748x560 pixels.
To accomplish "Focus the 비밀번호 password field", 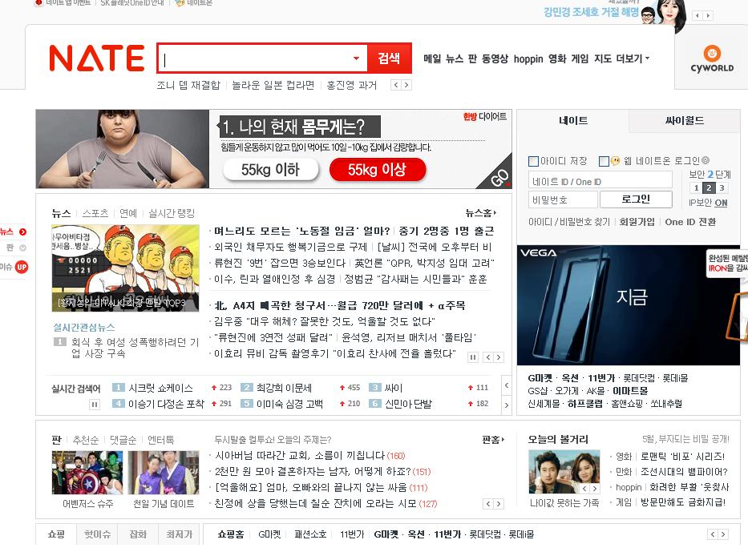I will pos(564,199).
